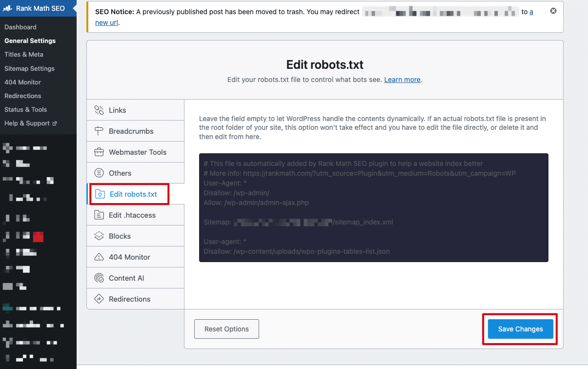588x369 pixels.
Task: Click the Breadcrumbs signpost icon
Action: (x=99, y=131)
